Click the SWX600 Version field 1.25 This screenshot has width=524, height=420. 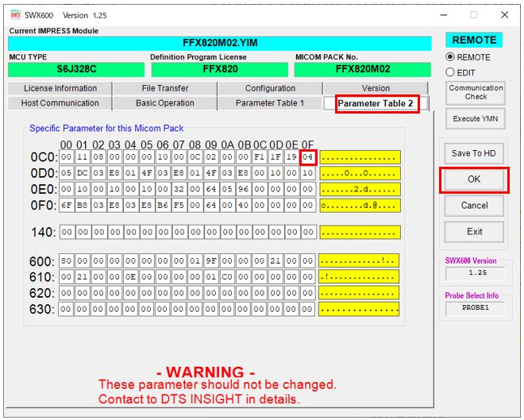[x=476, y=273]
